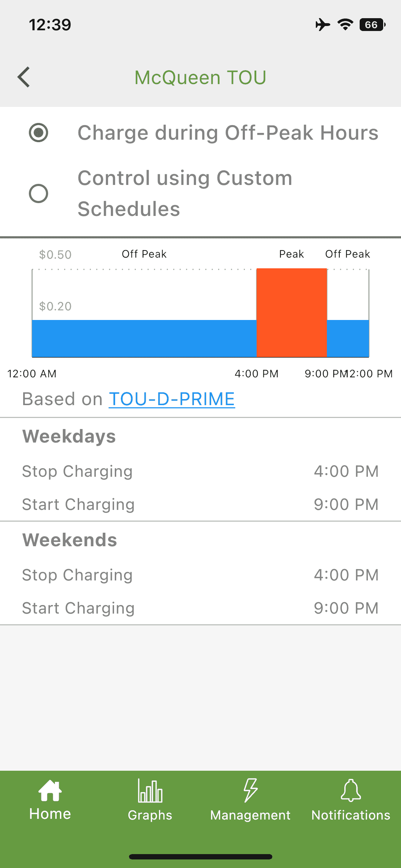Open Notifications bell icon
The width and height of the screenshot is (401, 868).
pyautogui.click(x=351, y=790)
